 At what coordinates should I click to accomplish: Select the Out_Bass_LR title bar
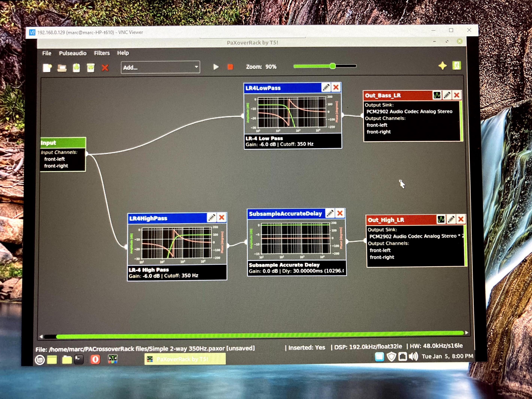pyautogui.click(x=398, y=96)
